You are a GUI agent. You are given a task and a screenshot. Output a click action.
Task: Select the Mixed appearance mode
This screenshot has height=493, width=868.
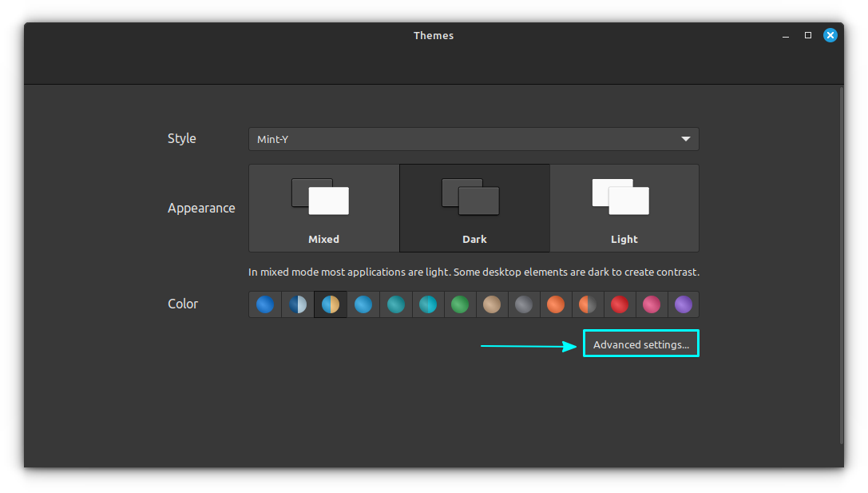coord(323,208)
